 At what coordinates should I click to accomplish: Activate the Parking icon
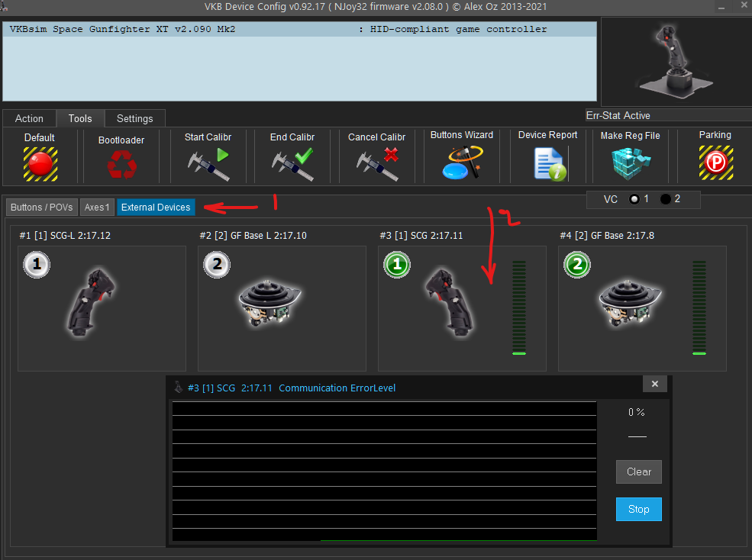pos(715,163)
